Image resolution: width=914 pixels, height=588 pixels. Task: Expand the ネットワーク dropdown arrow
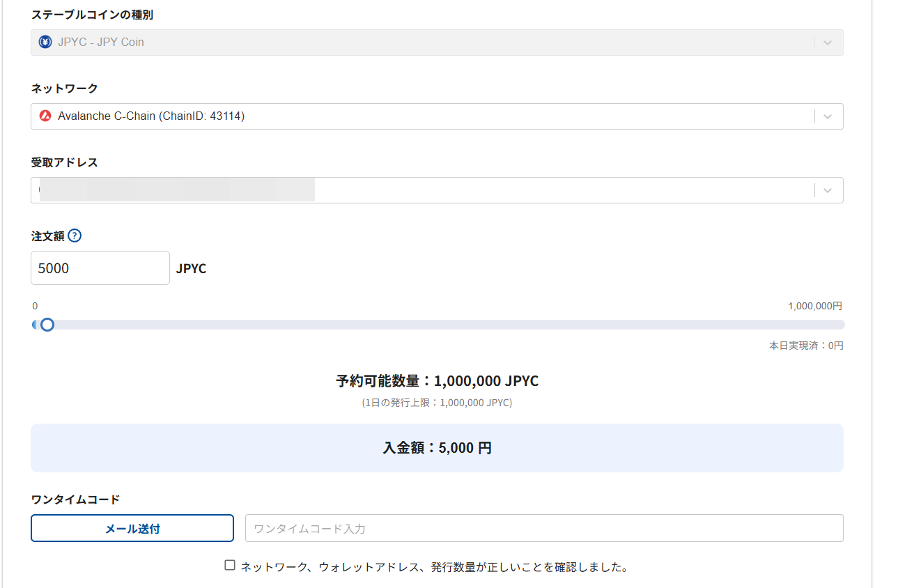pyautogui.click(x=828, y=116)
